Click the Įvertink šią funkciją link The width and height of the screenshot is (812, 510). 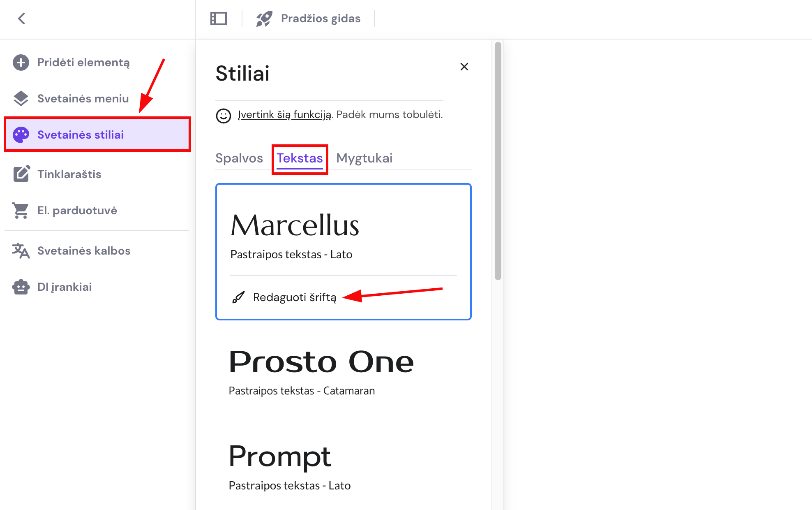284,115
